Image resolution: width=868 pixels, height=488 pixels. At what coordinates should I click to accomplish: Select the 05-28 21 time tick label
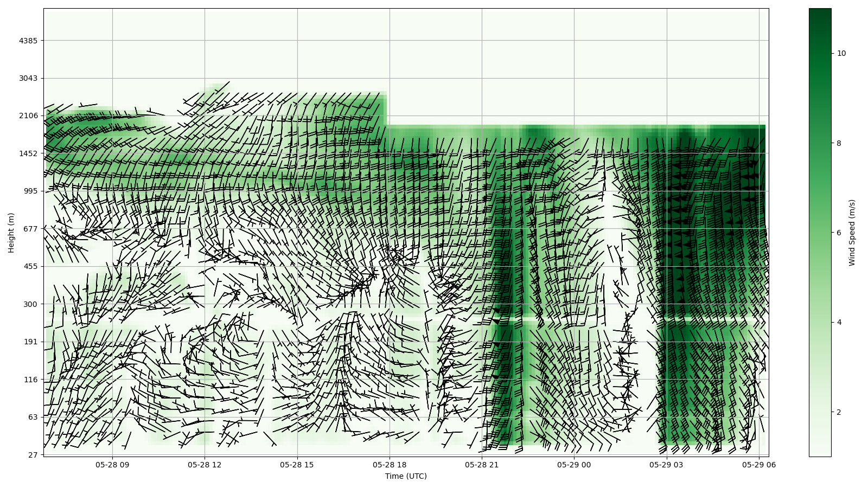[x=482, y=465]
